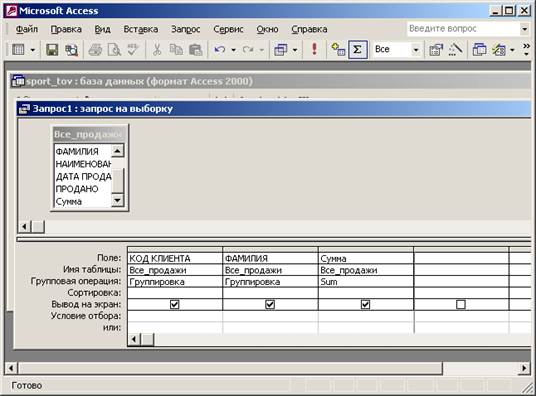Open the New Object dropdown arrow
Screen dimensions: 536x396
(x=512, y=50)
